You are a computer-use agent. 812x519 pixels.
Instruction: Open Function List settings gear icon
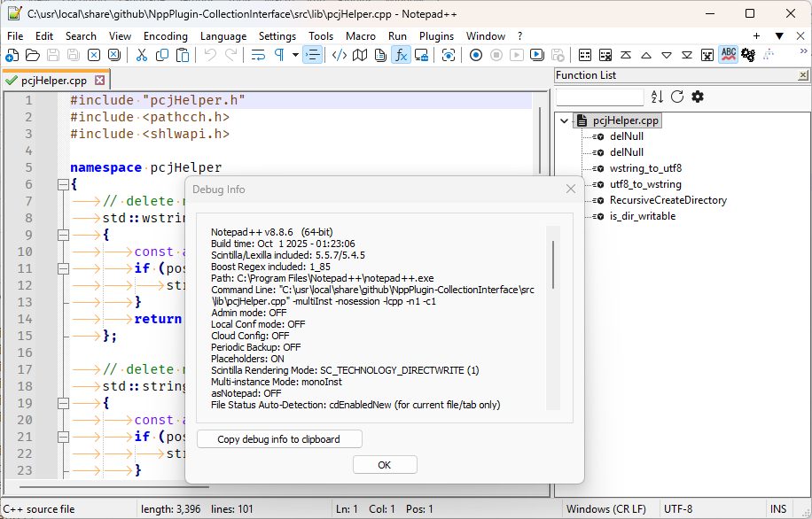pos(698,97)
